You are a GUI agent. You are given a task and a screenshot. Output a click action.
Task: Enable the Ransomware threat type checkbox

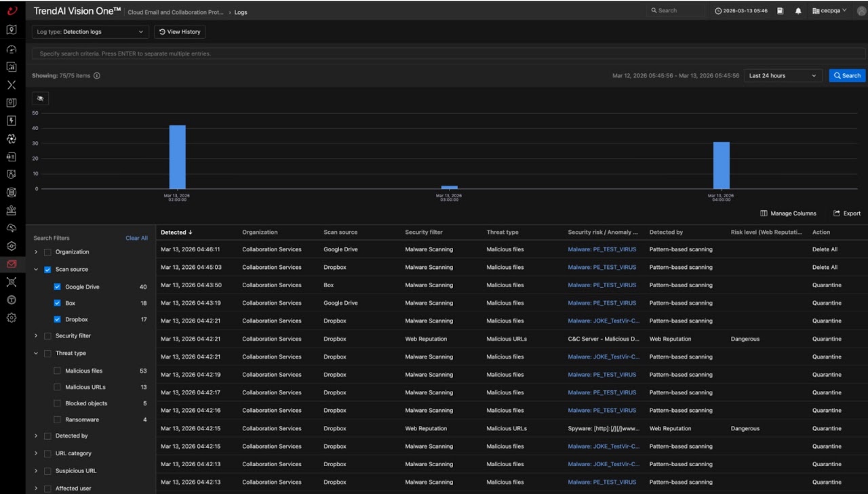57,419
